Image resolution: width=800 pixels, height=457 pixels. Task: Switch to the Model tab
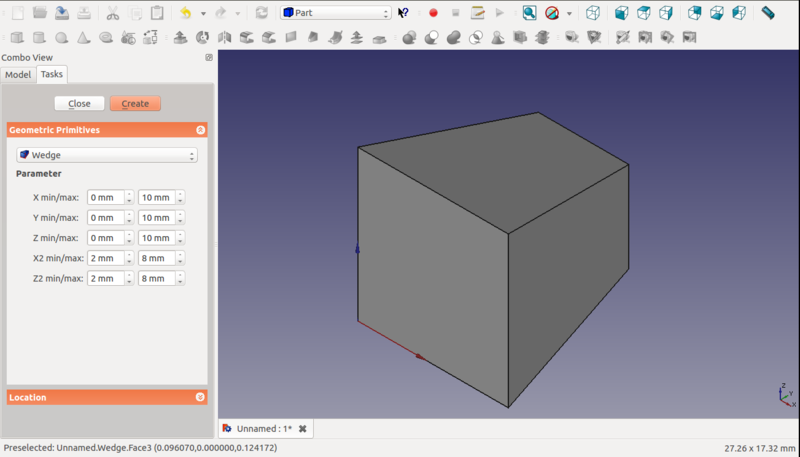18,75
